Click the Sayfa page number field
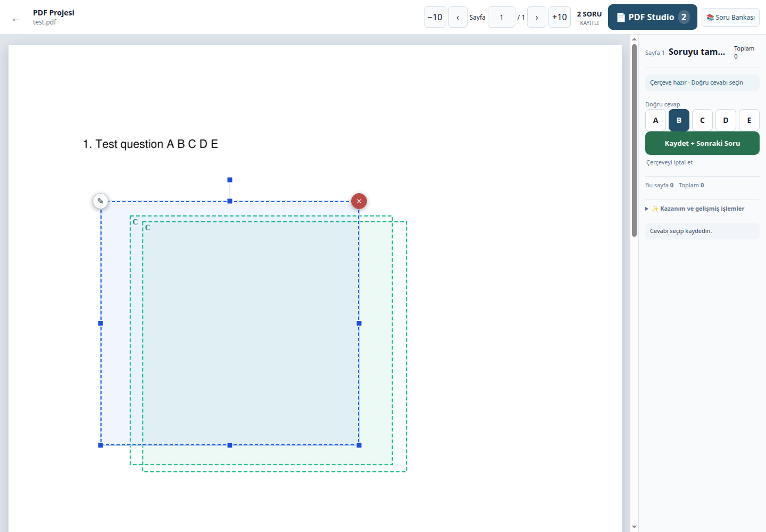766x532 pixels. (502, 17)
